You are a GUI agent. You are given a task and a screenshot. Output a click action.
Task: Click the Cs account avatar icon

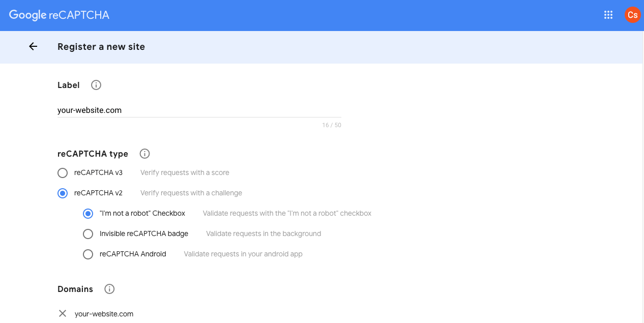click(x=632, y=15)
